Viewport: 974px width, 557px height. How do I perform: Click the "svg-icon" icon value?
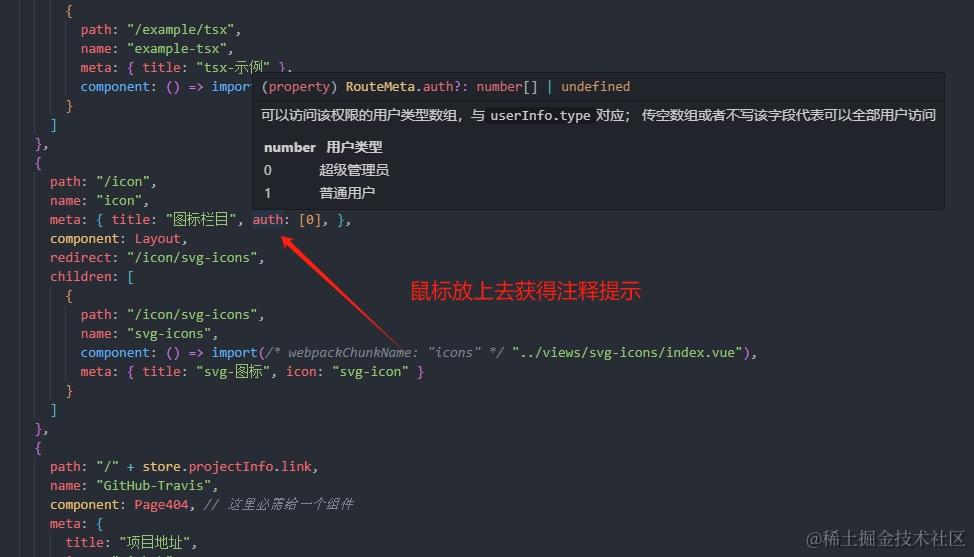pyautogui.click(x=370, y=371)
